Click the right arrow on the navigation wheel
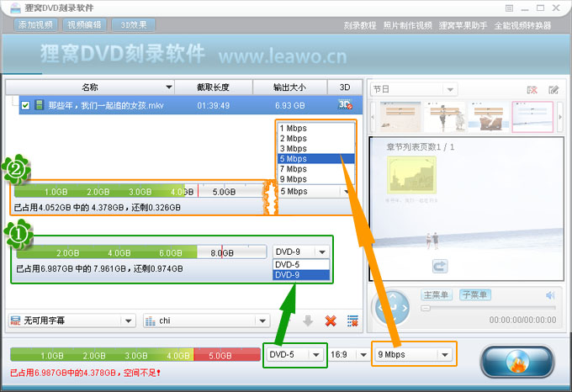The height and width of the screenshot is (392, 572). pyautogui.click(x=405, y=309)
